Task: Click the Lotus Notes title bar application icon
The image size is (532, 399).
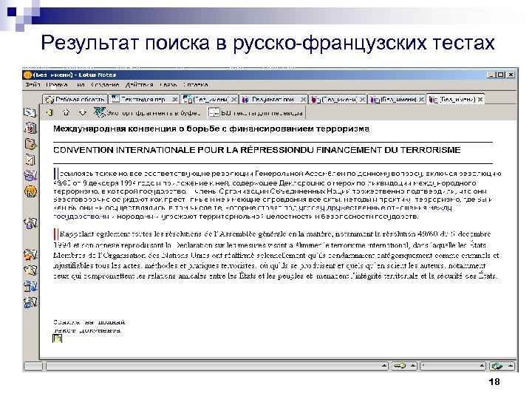Action: pos(28,75)
